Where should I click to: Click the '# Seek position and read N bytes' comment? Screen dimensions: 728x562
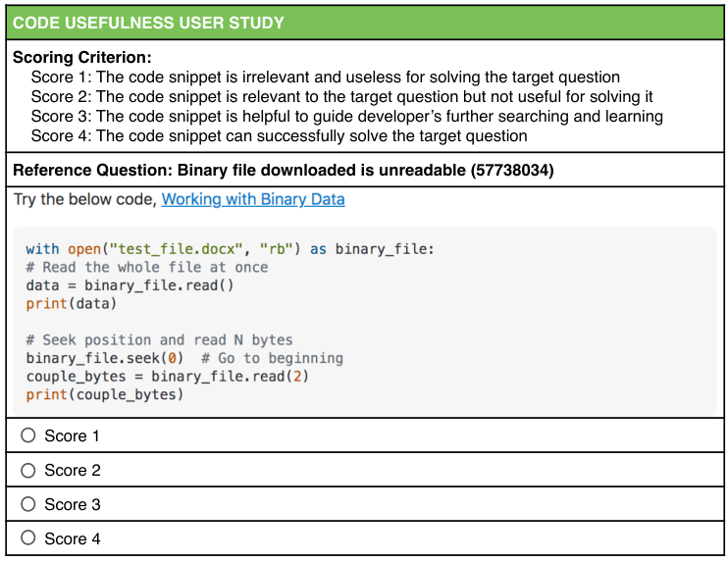pyautogui.click(x=159, y=340)
